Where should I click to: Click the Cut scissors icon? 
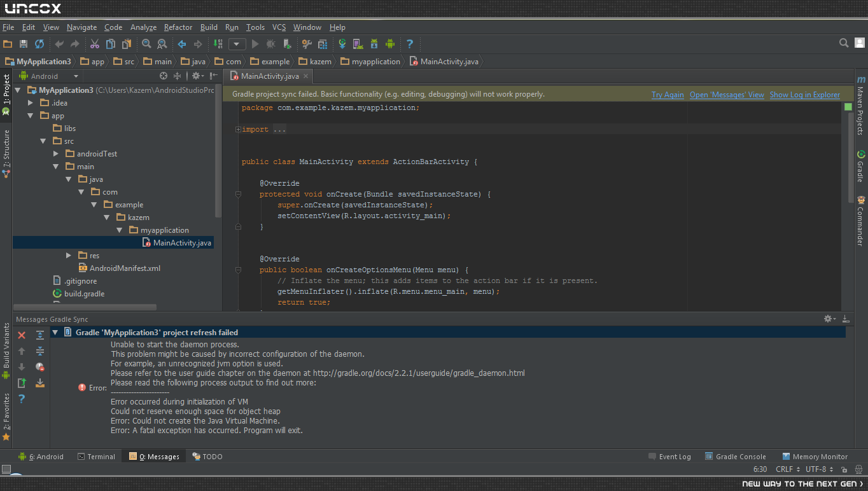(x=95, y=44)
